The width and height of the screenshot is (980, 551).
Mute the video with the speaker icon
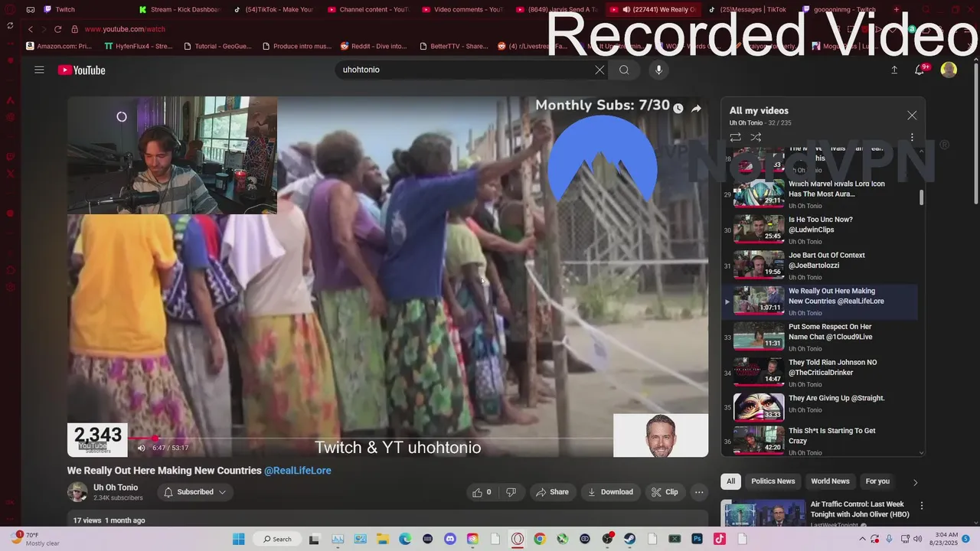pos(141,448)
